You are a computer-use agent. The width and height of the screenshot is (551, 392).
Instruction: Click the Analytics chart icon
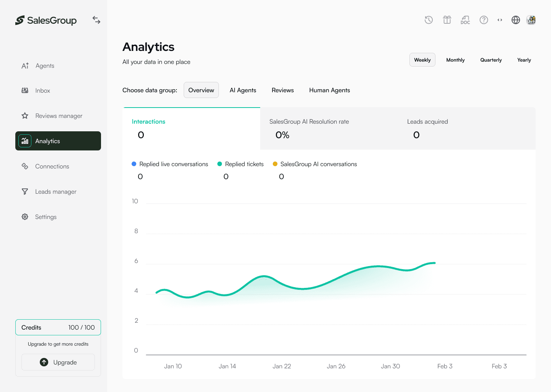click(25, 141)
